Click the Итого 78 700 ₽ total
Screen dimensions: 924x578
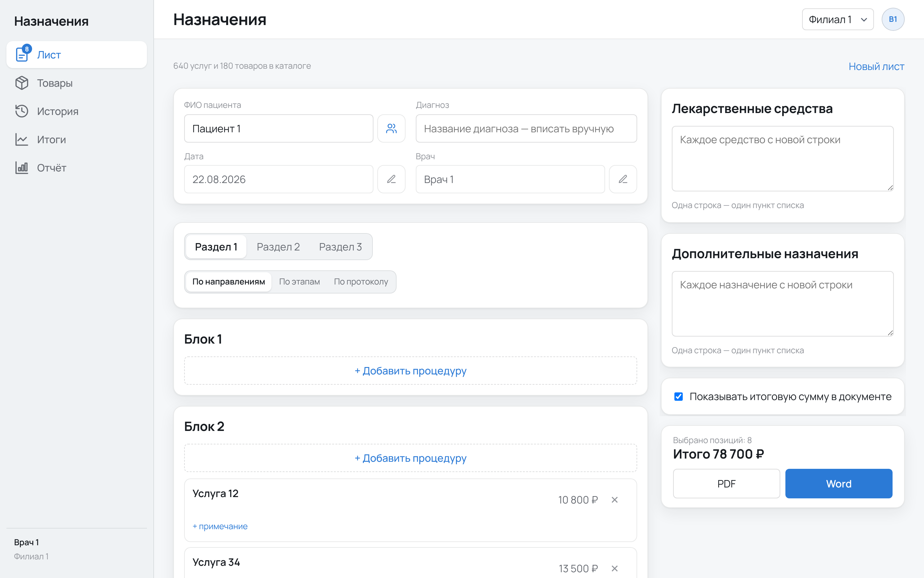pyautogui.click(x=718, y=454)
